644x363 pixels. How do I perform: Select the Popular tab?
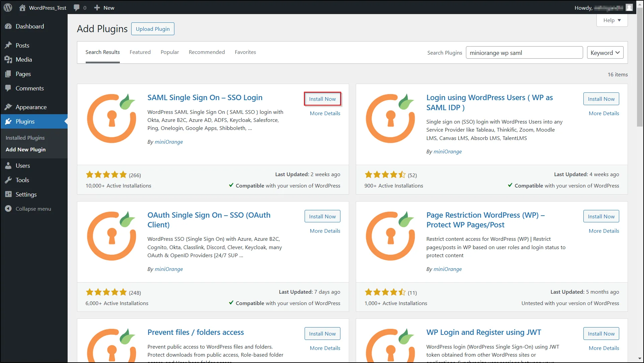click(x=170, y=52)
